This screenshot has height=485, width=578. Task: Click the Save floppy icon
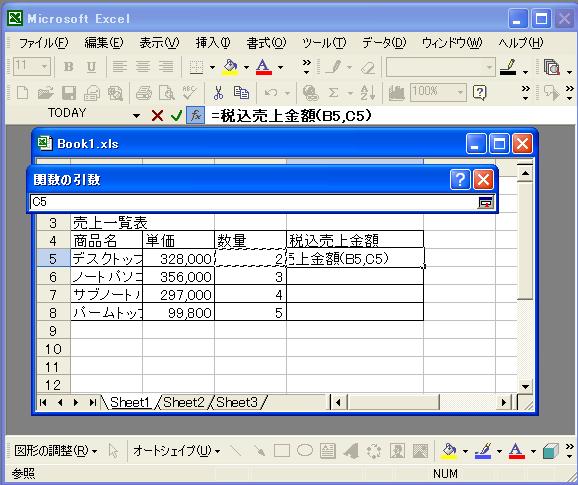pyautogui.click(x=69, y=93)
